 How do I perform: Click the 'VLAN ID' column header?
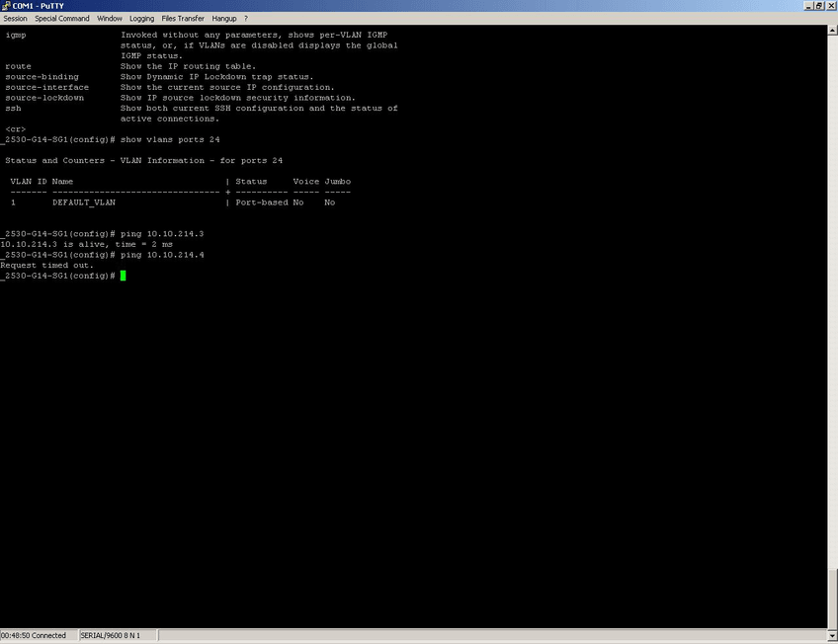point(29,182)
